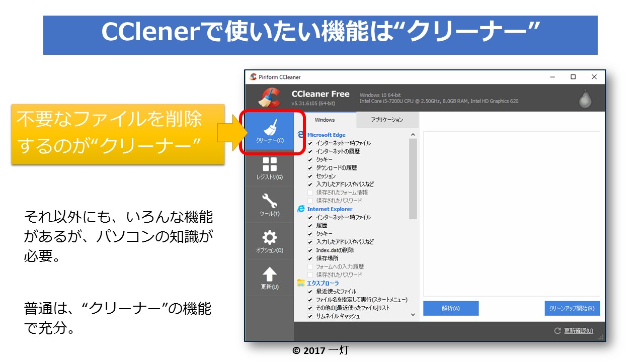
Task: Toggle Edge インターネットの履歴 checkbox
Action: click(x=310, y=151)
